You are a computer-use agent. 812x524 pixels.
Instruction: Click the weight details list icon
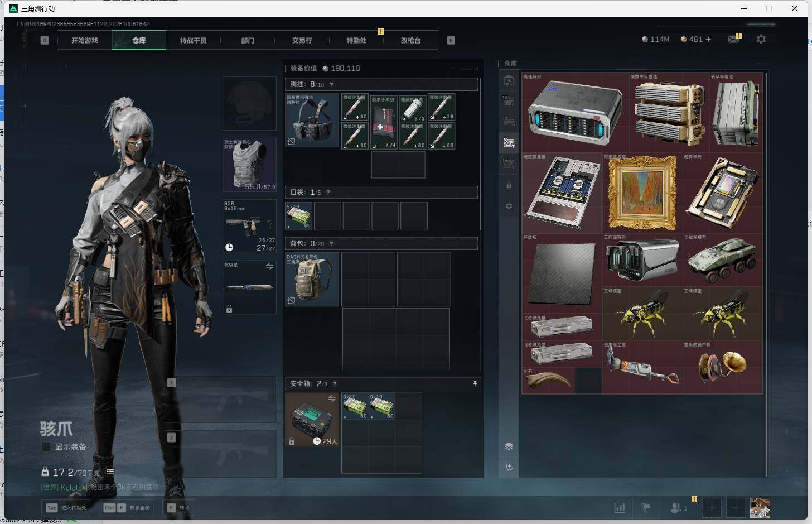(x=110, y=472)
